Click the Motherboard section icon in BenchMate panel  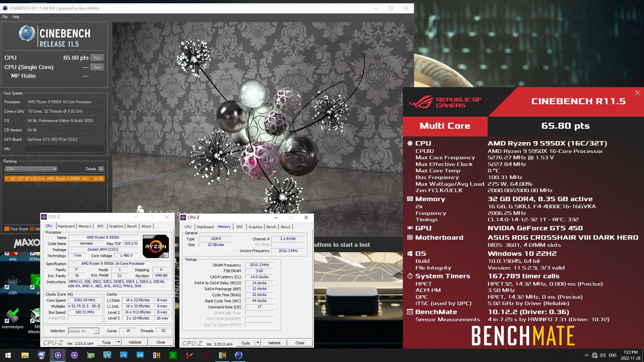[410, 237]
